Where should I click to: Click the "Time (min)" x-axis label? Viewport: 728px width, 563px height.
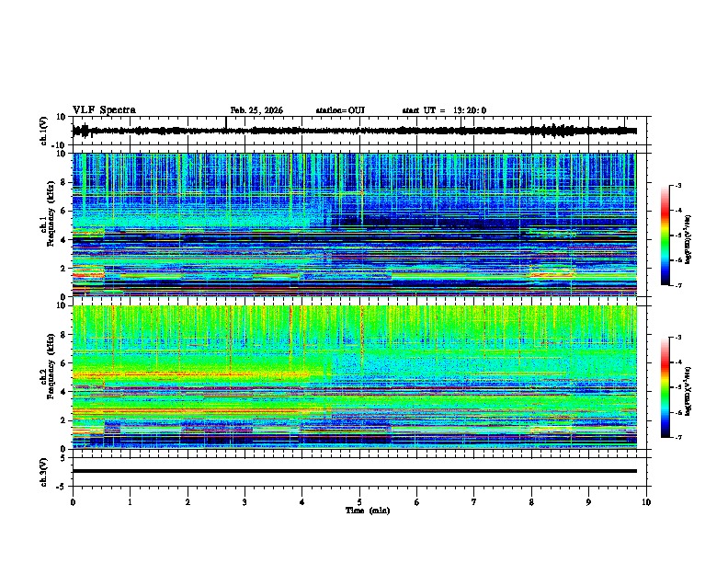click(x=368, y=511)
